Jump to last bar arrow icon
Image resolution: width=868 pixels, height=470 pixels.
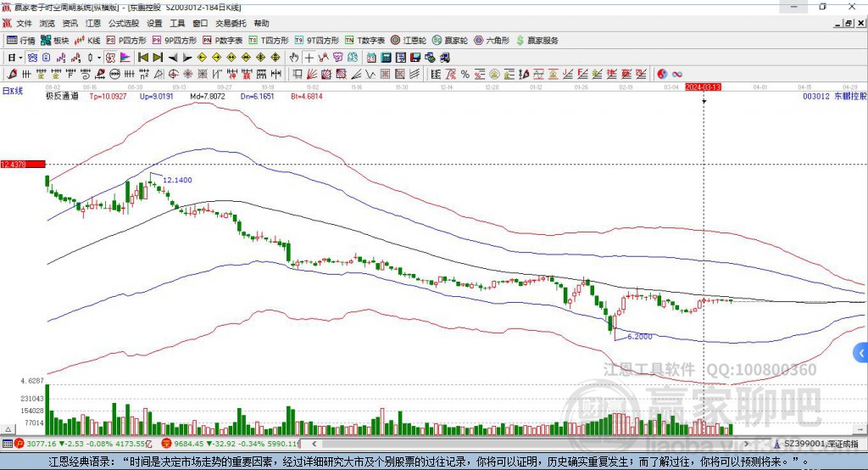tap(158, 58)
